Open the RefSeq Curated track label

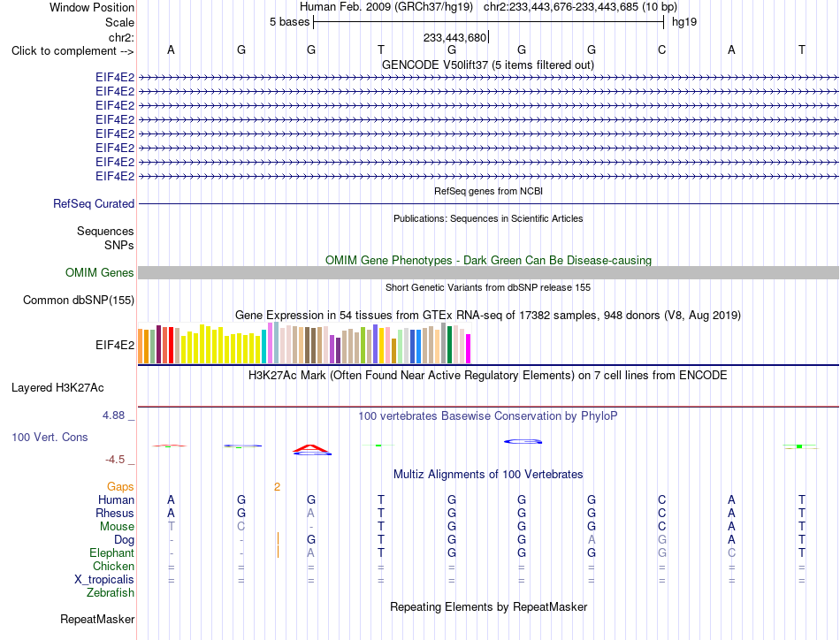coord(94,203)
